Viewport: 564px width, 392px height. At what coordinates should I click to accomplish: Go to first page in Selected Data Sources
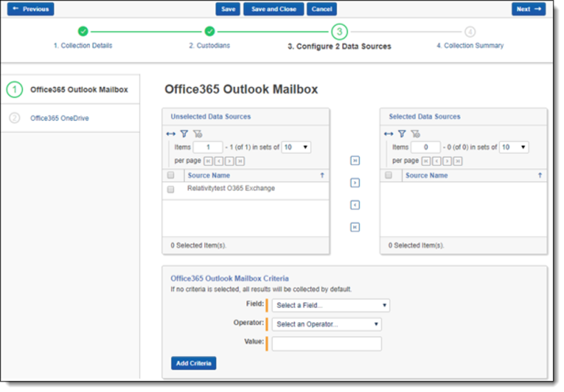point(426,161)
